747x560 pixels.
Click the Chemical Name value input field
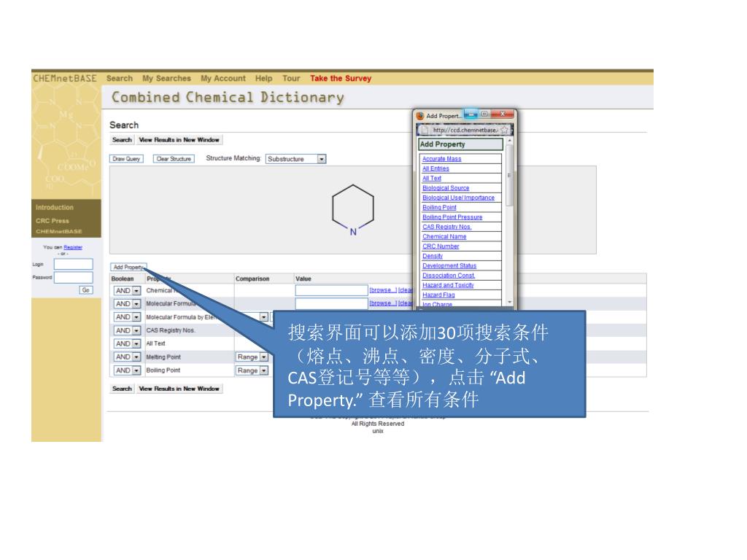(x=332, y=290)
